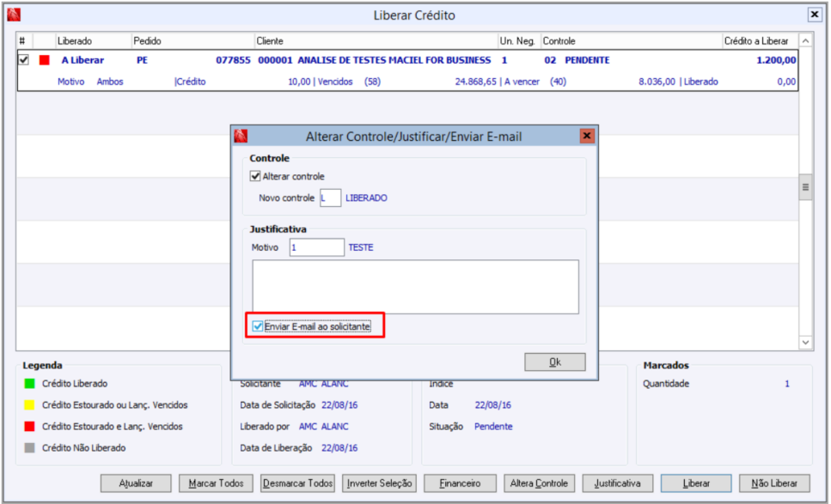The height and width of the screenshot is (504, 831).
Task: Click the red status square in grid row
Action: point(45,60)
